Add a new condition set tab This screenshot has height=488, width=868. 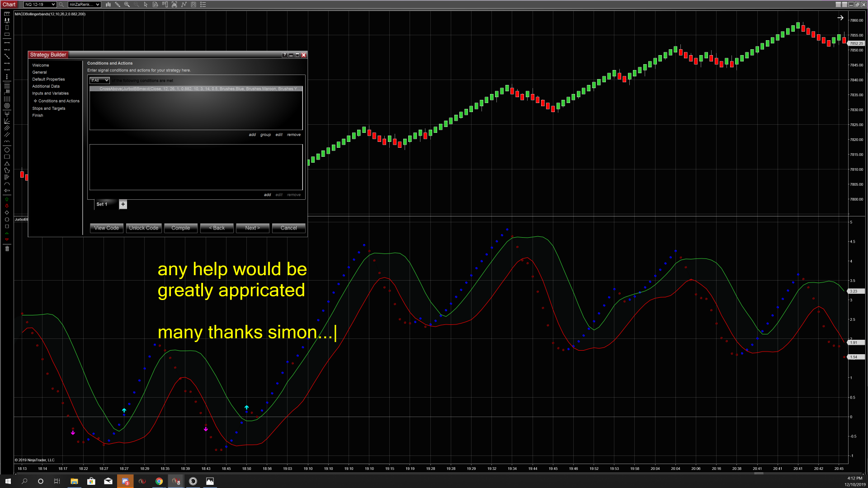click(123, 204)
